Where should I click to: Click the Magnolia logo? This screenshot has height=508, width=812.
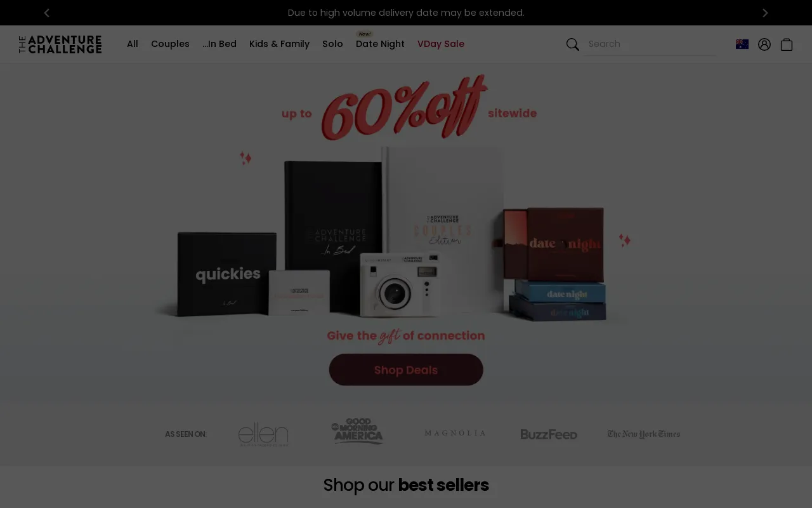click(x=455, y=433)
